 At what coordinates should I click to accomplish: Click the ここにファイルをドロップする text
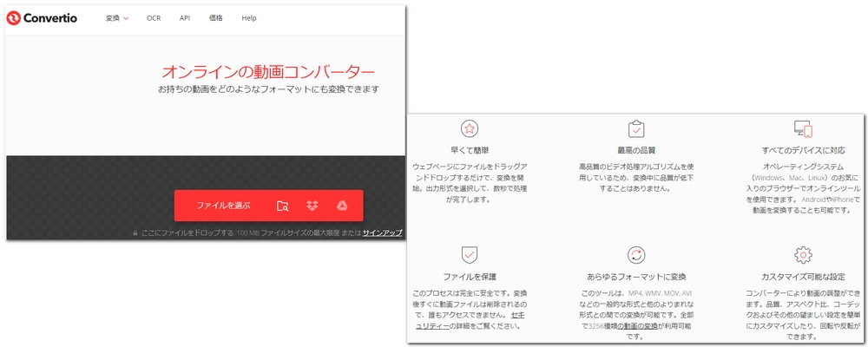click(187, 233)
